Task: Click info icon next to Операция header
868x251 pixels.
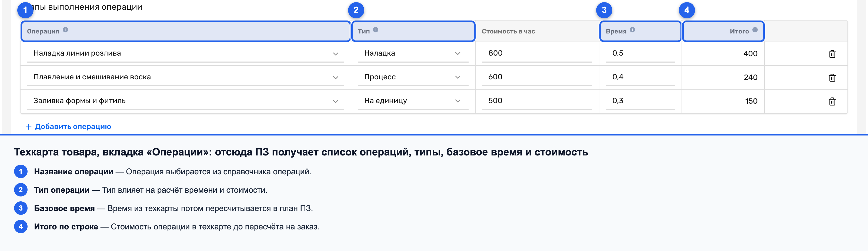Action: pyautogui.click(x=65, y=30)
